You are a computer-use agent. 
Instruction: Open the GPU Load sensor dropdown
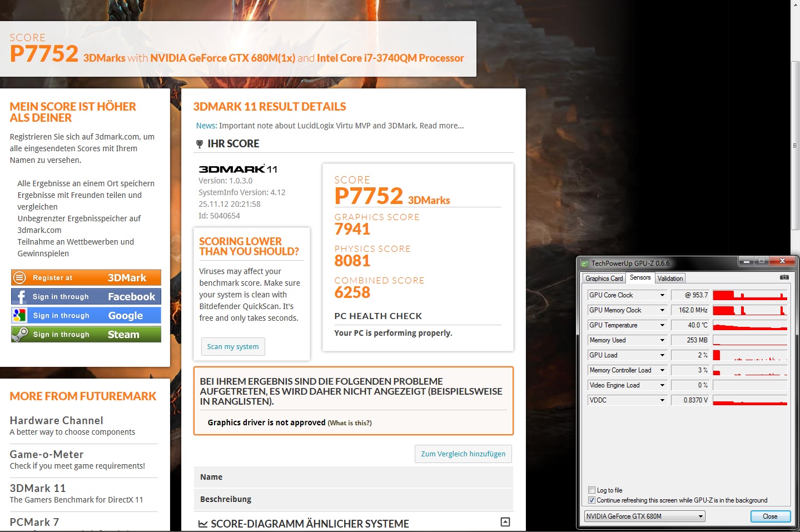pyautogui.click(x=662, y=355)
